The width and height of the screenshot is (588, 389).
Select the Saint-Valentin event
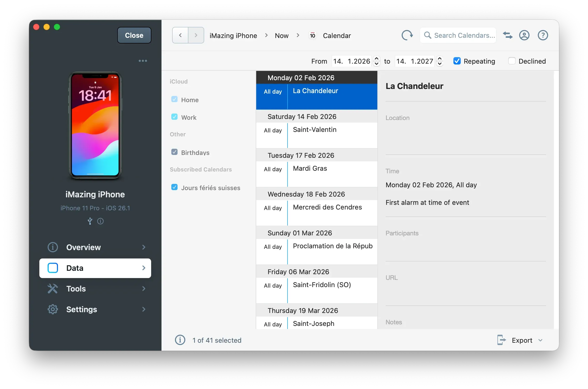tap(314, 130)
